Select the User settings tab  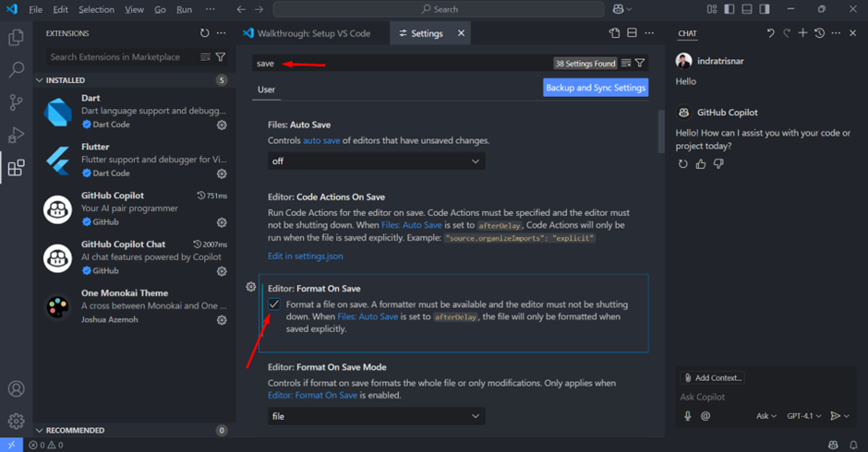coord(266,89)
